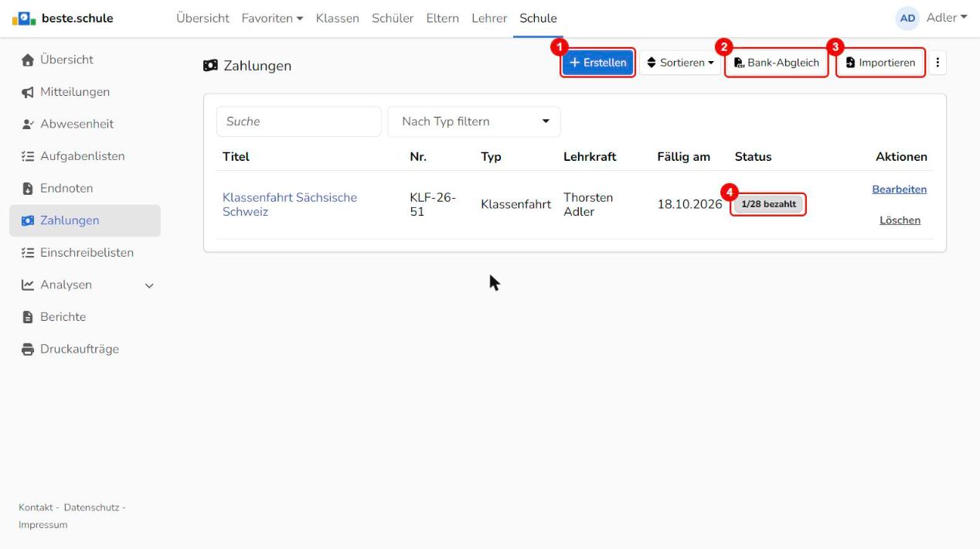Click the KLF-26-51 number cell

(433, 205)
